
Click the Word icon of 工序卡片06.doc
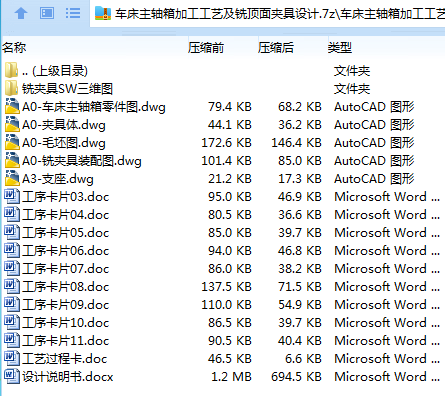click(x=12, y=250)
